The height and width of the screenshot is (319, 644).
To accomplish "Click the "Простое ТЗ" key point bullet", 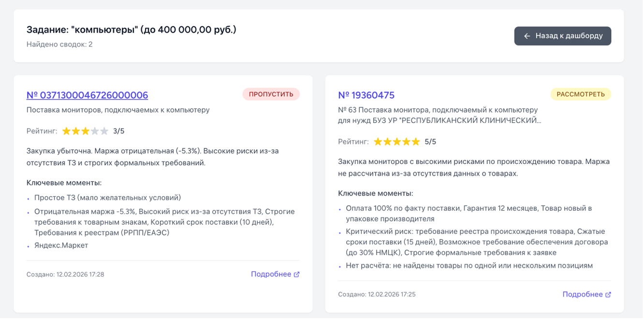I will click(x=107, y=197).
